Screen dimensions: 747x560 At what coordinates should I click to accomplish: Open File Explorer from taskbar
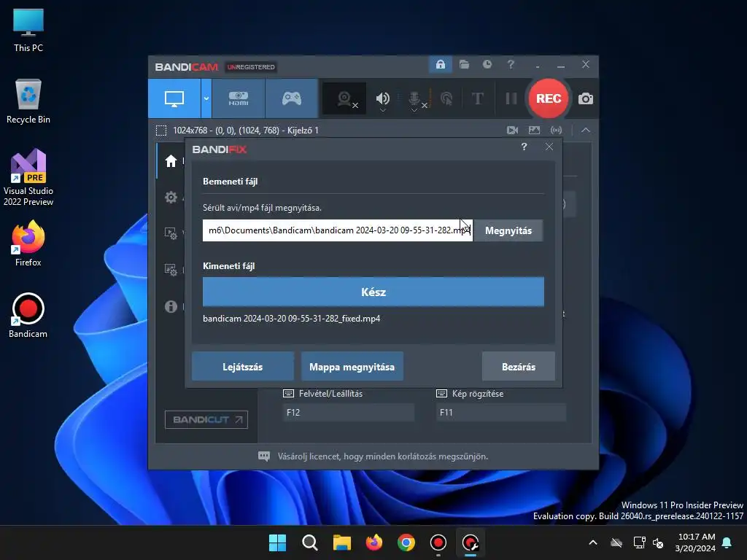341,542
